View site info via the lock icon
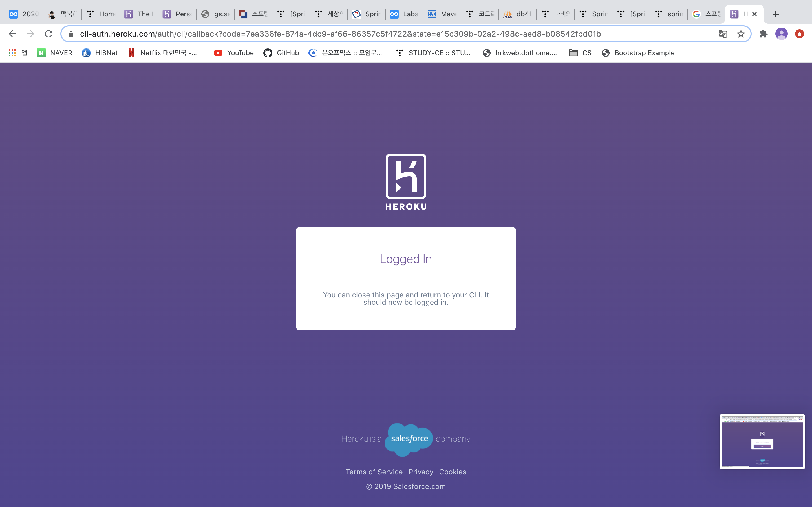The width and height of the screenshot is (812, 507). click(71, 34)
